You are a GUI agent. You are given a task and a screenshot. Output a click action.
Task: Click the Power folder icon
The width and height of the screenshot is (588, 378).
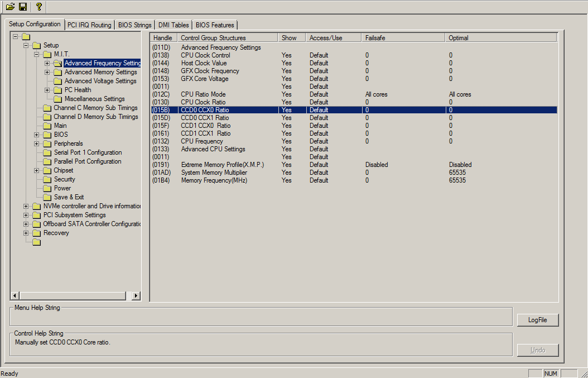pyautogui.click(x=47, y=188)
